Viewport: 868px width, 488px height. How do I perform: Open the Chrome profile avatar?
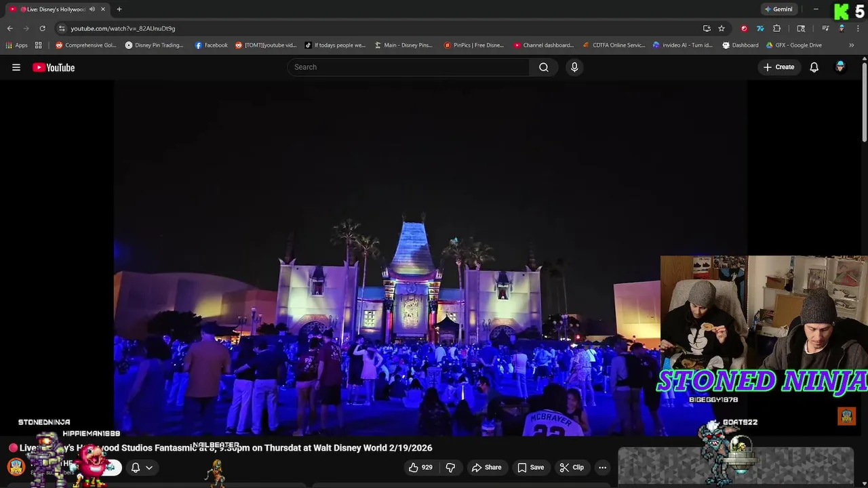point(842,28)
